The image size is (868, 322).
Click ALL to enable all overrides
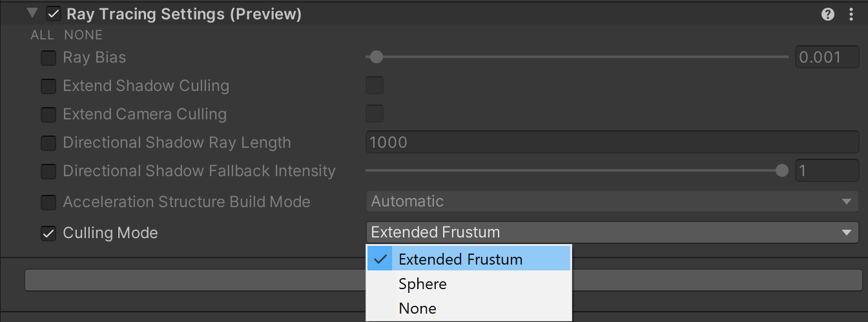click(x=42, y=35)
